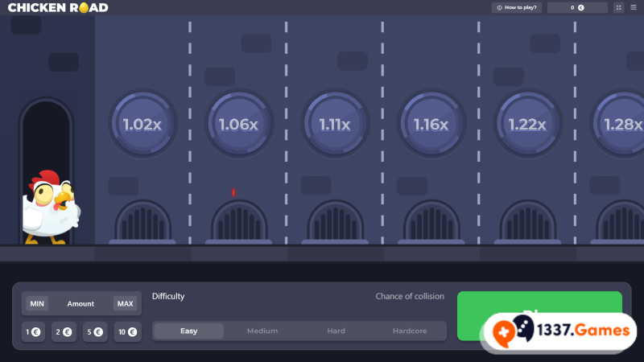Click the chicken character
Image resolution: width=644 pixels, height=362 pixels.
pyautogui.click(x=50, y=207)
